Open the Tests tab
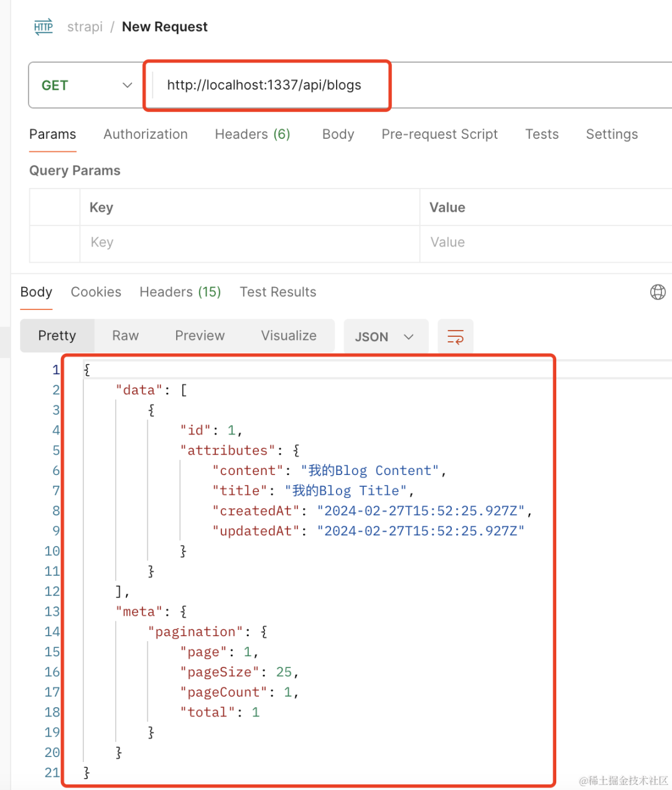The image size is (672, 790). coord(542,134)
